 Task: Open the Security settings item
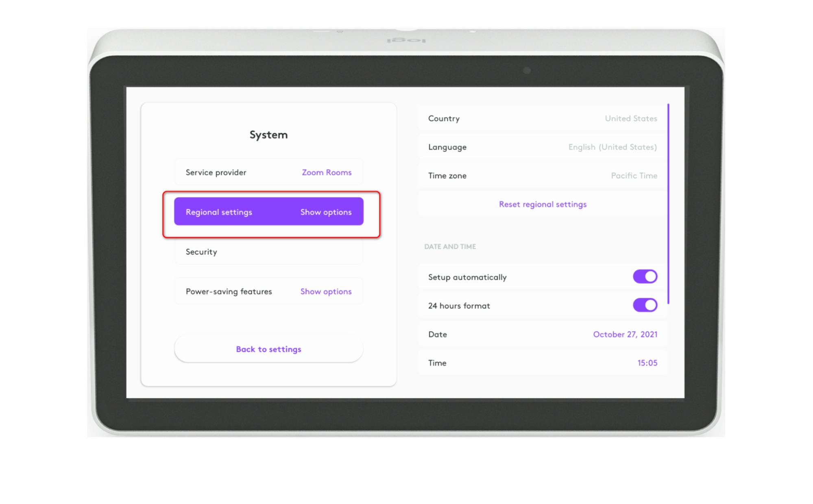tap(201, 252)
